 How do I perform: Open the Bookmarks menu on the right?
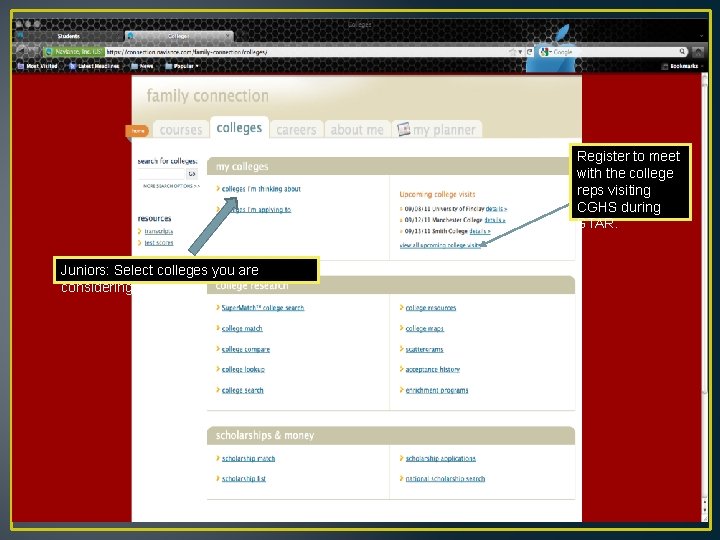tap(681, 66)
